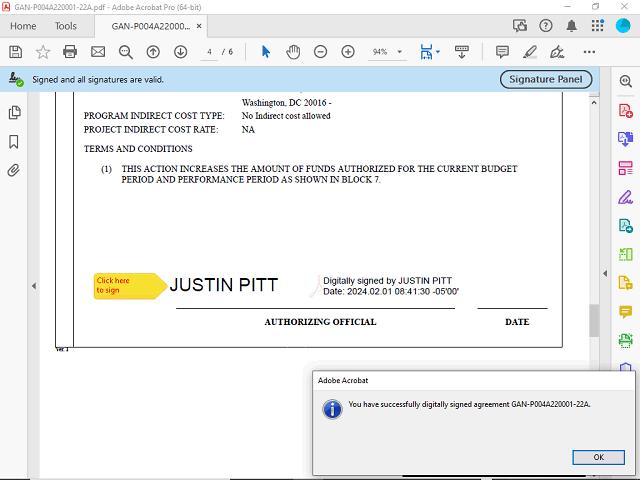Viewport: 640px width, 480px height.
Task: Collapse right tools pane arrow
Action: coord(605,273)
